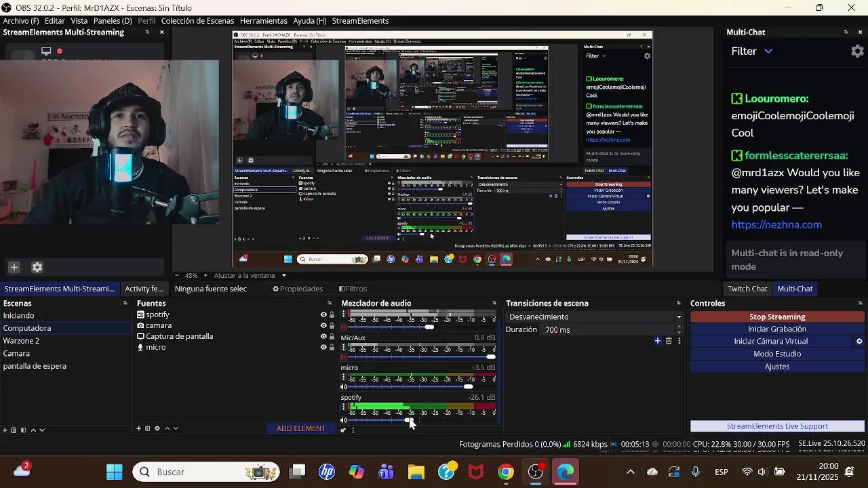Zoom out the preview with the minus icon
868x488 pixels.
tap(177, 276)
